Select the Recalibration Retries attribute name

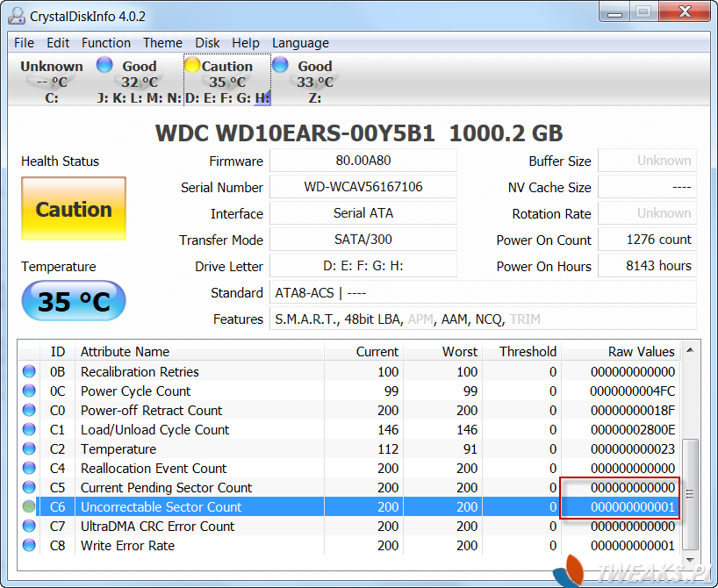click(140, 371)
